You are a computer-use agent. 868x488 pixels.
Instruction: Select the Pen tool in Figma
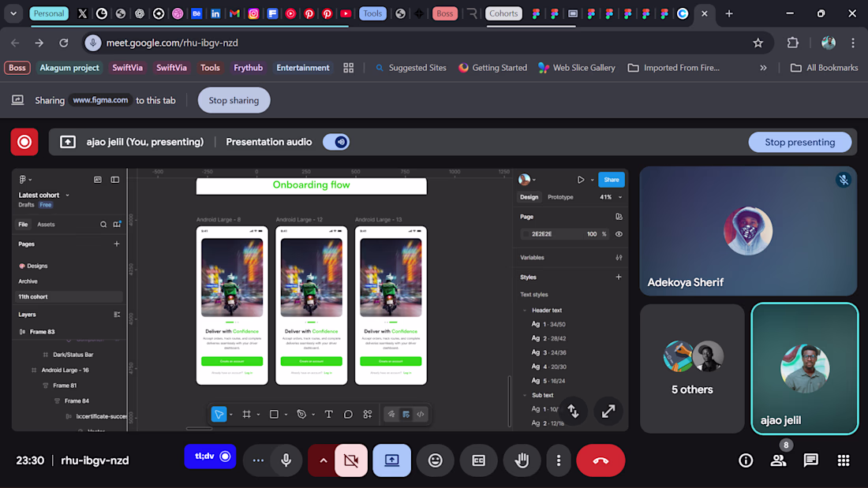click(x=301, y=414)
